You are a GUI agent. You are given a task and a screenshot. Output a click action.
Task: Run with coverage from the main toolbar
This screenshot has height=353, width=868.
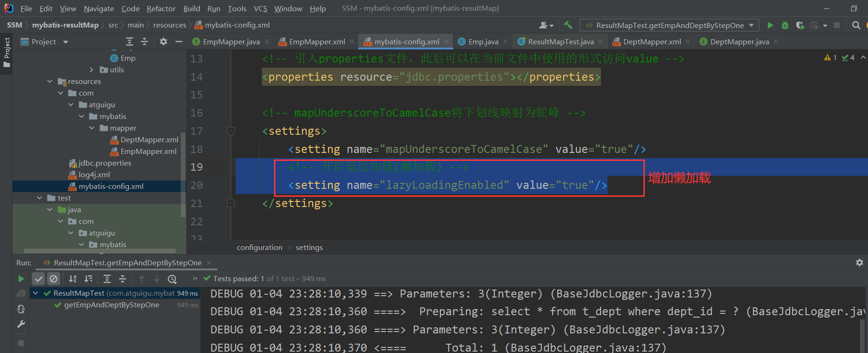point(800,25)
